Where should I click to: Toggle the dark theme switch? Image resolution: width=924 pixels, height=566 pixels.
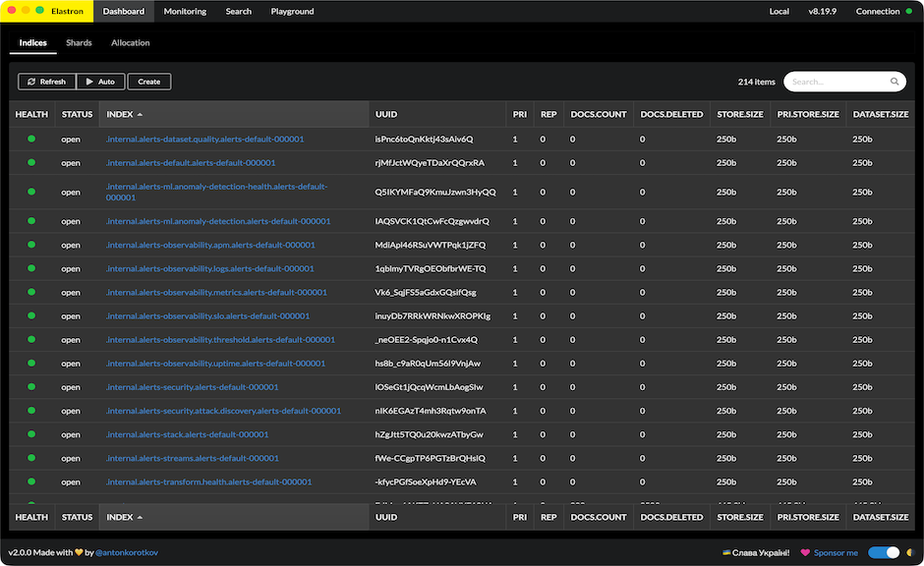884,552
